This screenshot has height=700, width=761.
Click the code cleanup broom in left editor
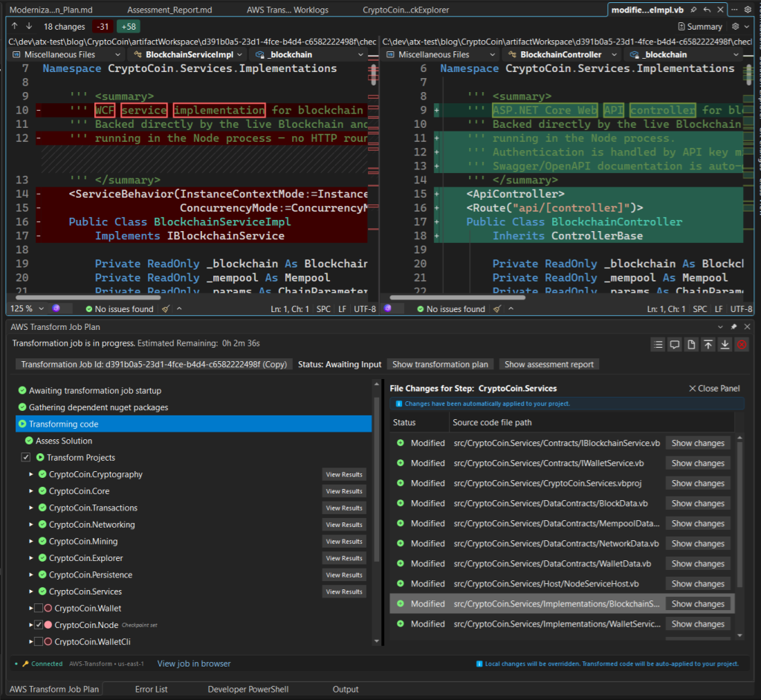[x=166, y=308]
